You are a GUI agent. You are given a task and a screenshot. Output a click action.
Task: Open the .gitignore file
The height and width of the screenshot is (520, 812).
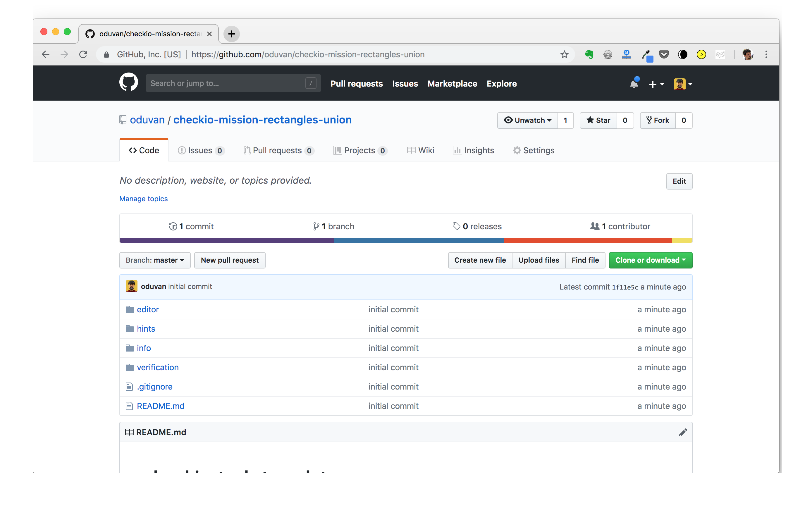(x=155, y=386)
